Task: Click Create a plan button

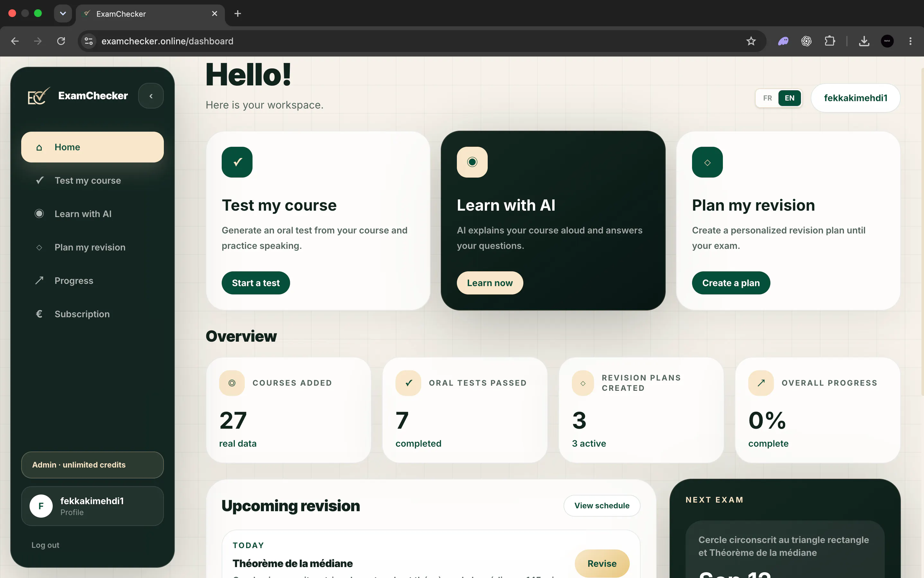Action: 731,283
